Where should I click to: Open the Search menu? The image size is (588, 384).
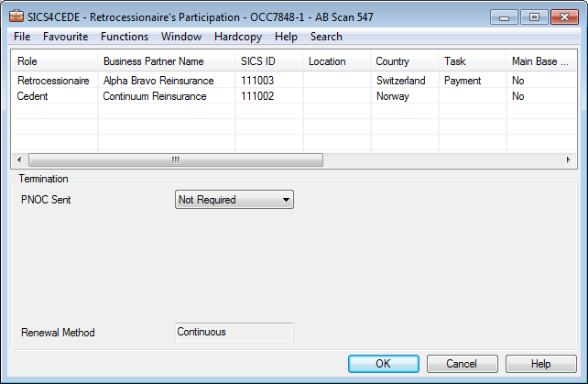tap(326, 37)
